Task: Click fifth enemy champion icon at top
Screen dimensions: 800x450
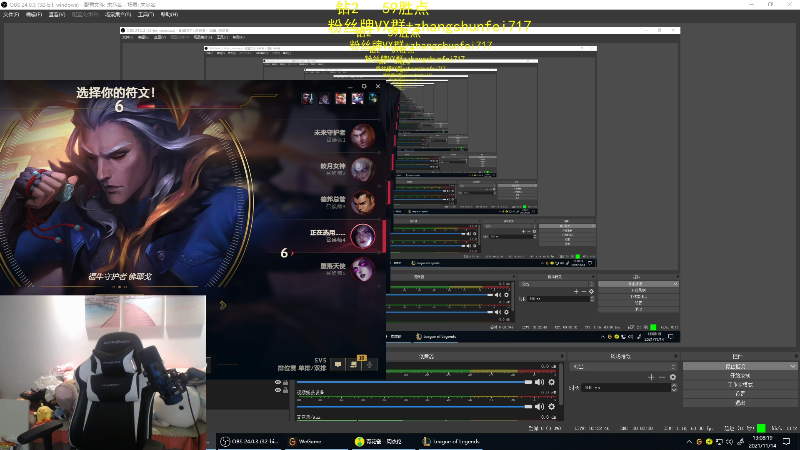Action: (373, 98)
